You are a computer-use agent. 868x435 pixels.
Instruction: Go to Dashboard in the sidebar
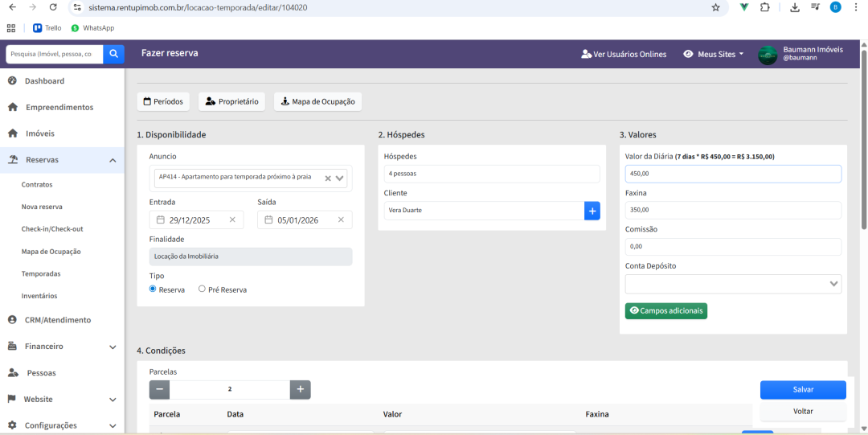[44, 81]
